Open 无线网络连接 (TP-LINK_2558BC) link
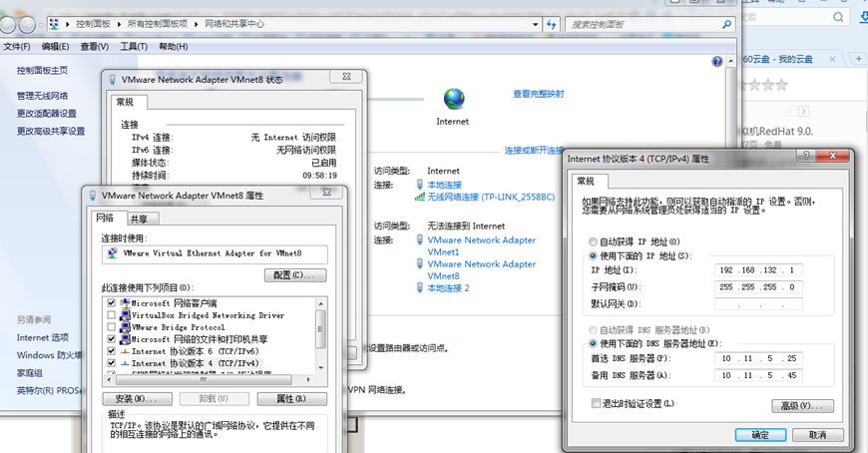 (x=491, y=197)
